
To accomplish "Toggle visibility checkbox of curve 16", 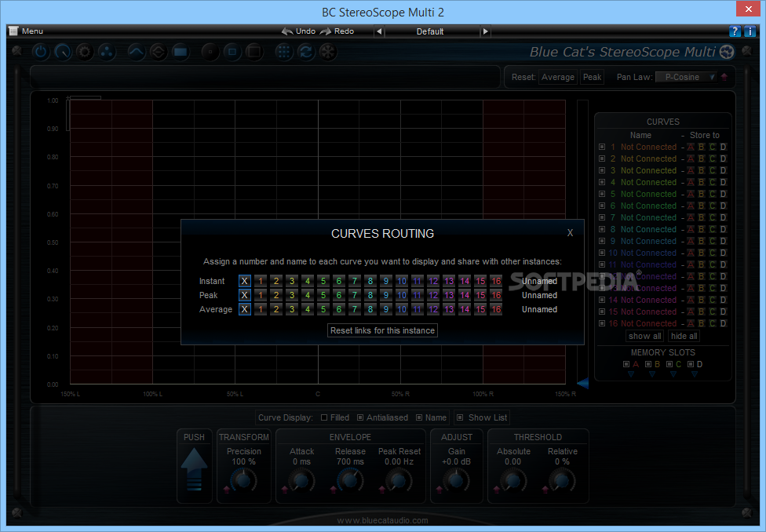I will pos(602,323).
